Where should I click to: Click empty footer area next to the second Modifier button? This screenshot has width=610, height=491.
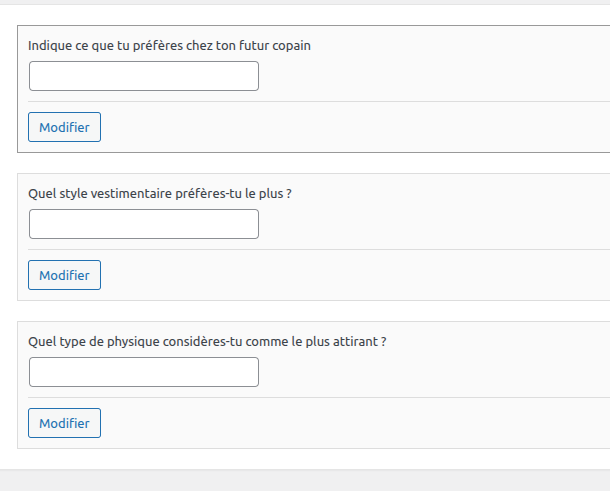tap(350, 275)
